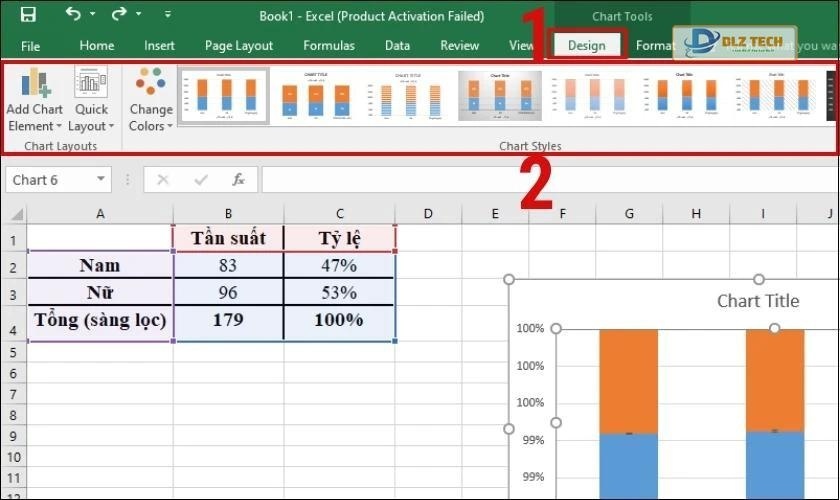Click the Redo arrow icon

click(x=119, y=15)
